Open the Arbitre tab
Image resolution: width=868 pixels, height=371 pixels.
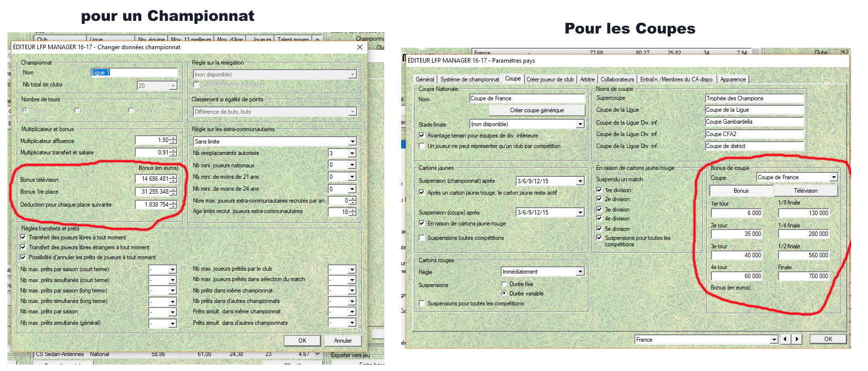(x=587, y=79)
